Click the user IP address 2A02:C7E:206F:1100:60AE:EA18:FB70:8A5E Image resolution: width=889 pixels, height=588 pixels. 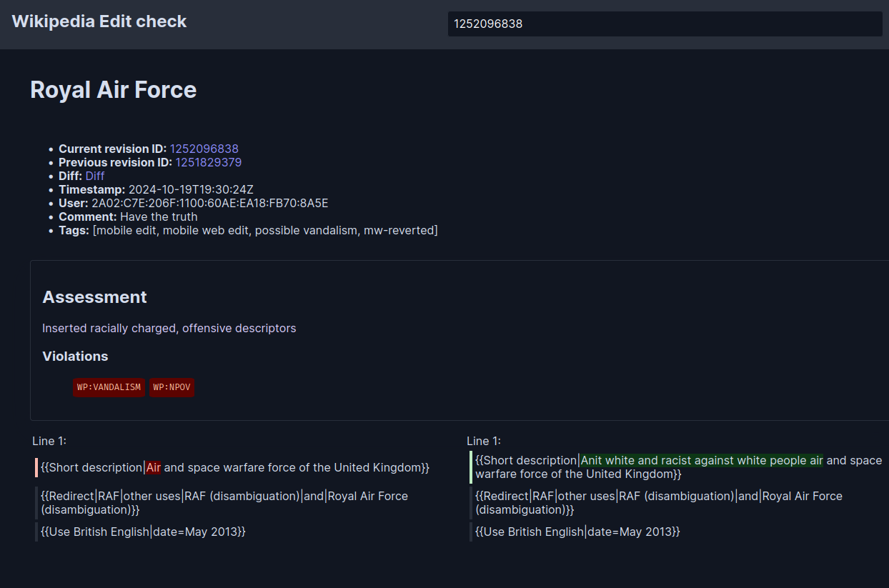(210, 203)
